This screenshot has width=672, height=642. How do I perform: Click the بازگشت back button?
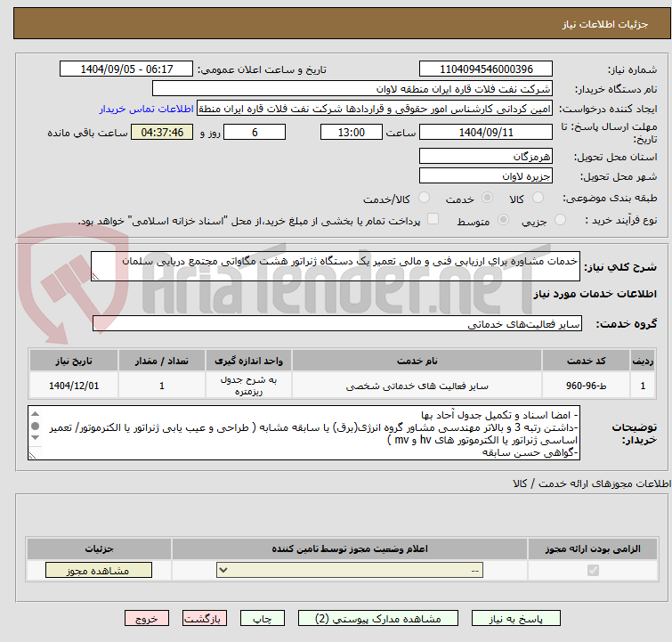tap(205, 619)
